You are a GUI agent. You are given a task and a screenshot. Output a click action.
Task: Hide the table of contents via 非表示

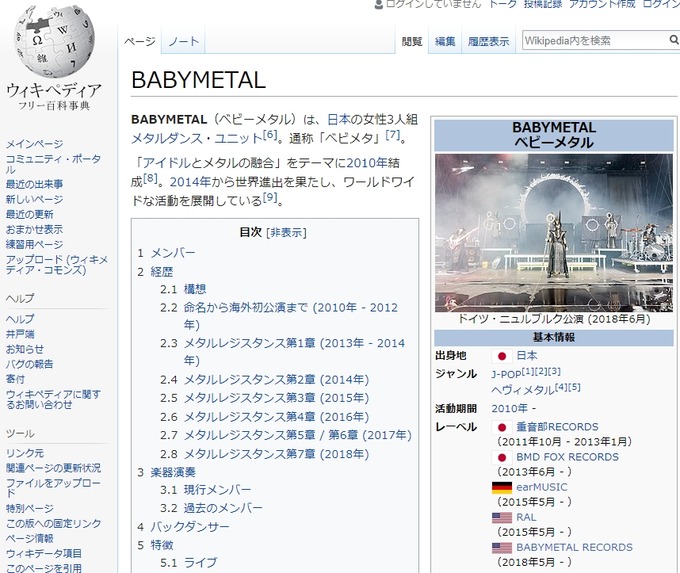pos(286,233)
